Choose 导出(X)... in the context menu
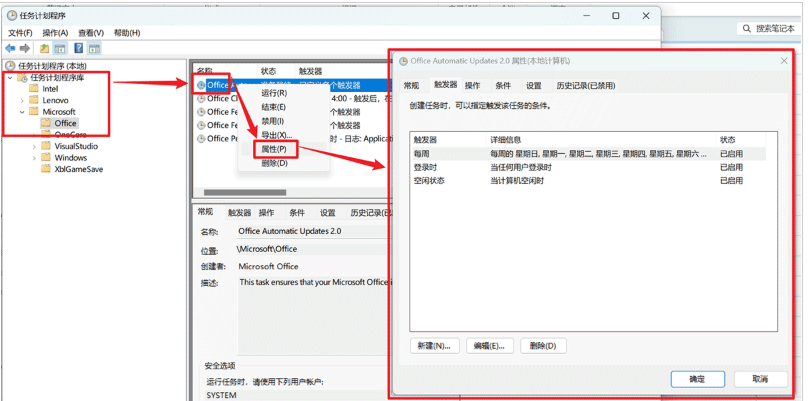Viewport: 809px width, 401px height. [x=277, y=135]
